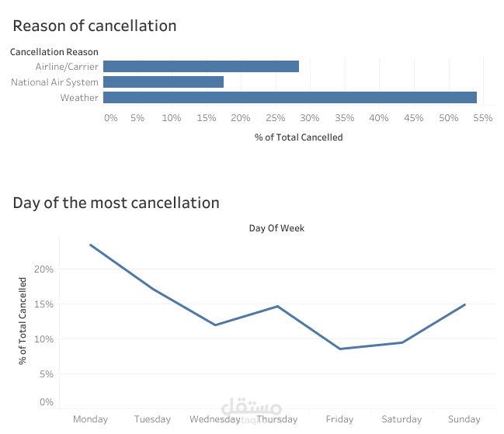Click the Weather cancellation bar
The width and height of the screenshot is (504, 434).
(289, 98)
